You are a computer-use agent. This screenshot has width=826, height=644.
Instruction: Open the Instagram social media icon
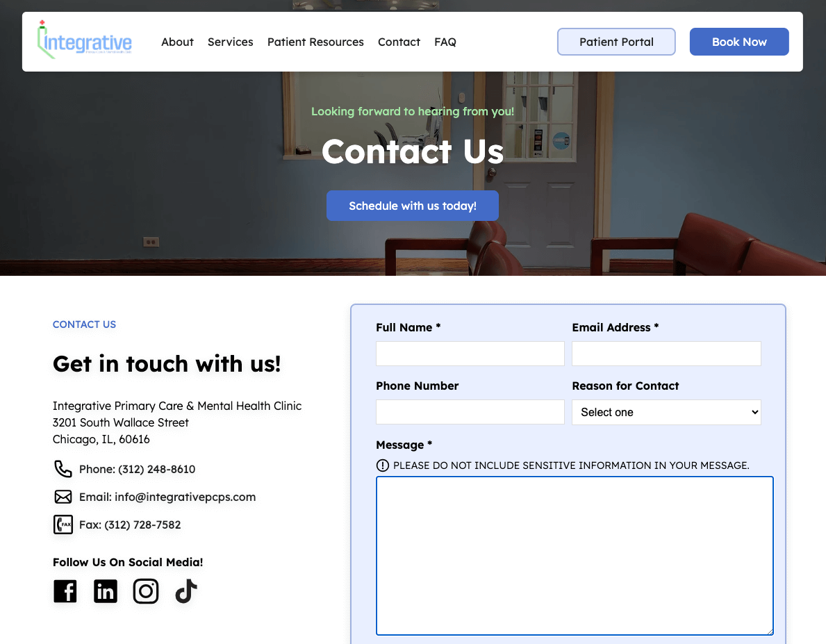[146, 591]
